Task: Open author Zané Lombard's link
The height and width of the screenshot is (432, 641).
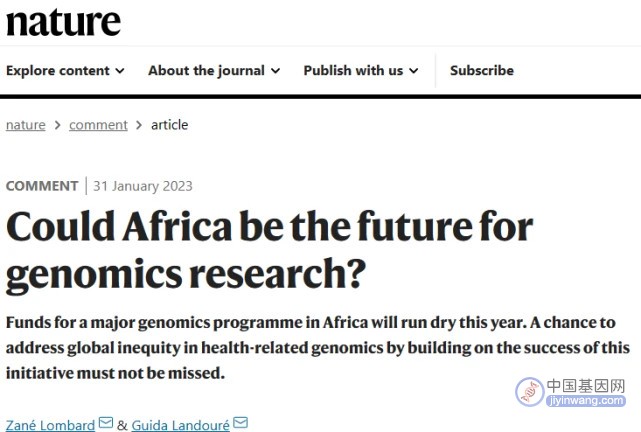Action: click(x=50, y=425)
